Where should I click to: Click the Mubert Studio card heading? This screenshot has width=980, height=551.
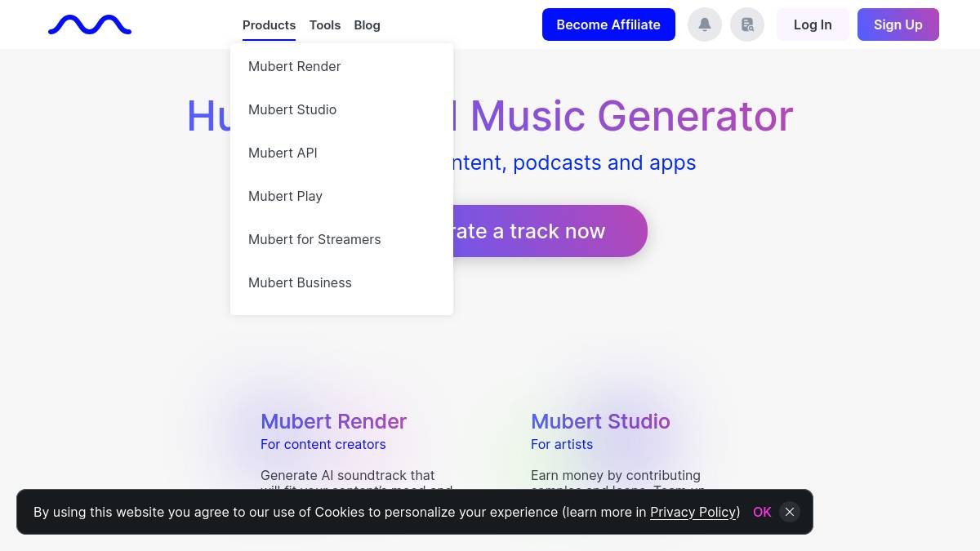(x=600, y=421)
